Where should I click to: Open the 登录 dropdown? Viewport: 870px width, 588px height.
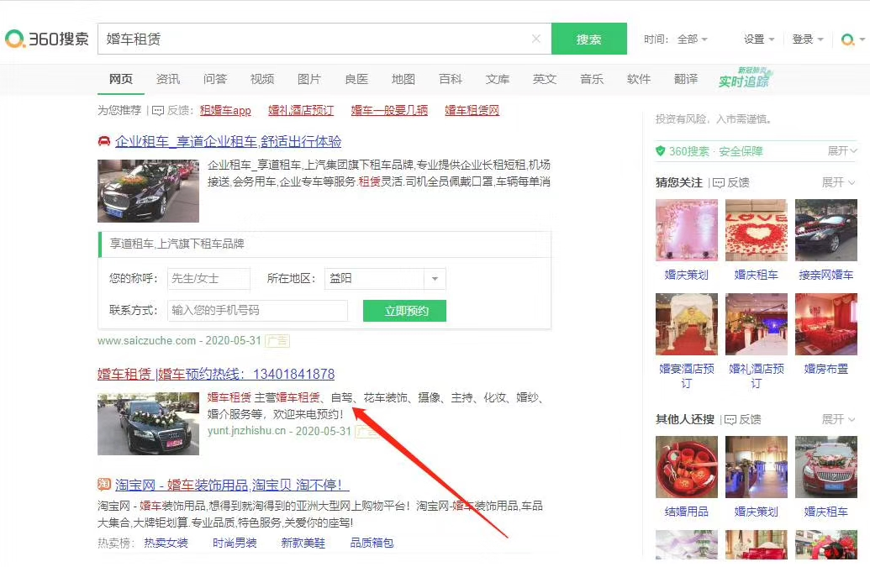click(807, 39)
